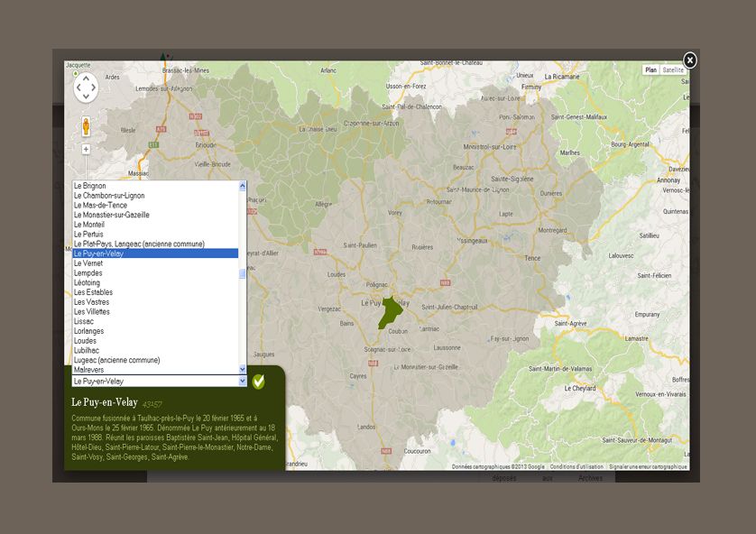Pan the map down with the navigation arrow
The height and width of the screenshot is (534, 756).
pyautogui.click(x=86, y=97)
